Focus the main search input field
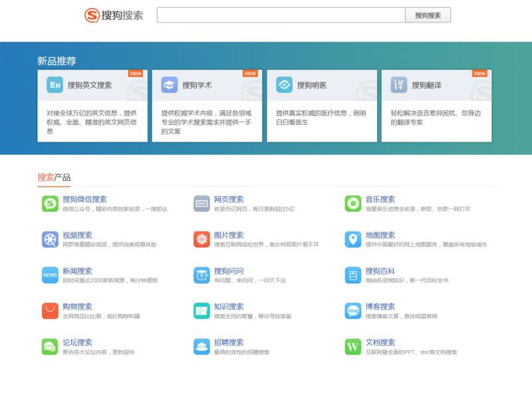Image resolution: width=532 pixels, height=398 pixels. pyautogui.click(x=281, y=15)
